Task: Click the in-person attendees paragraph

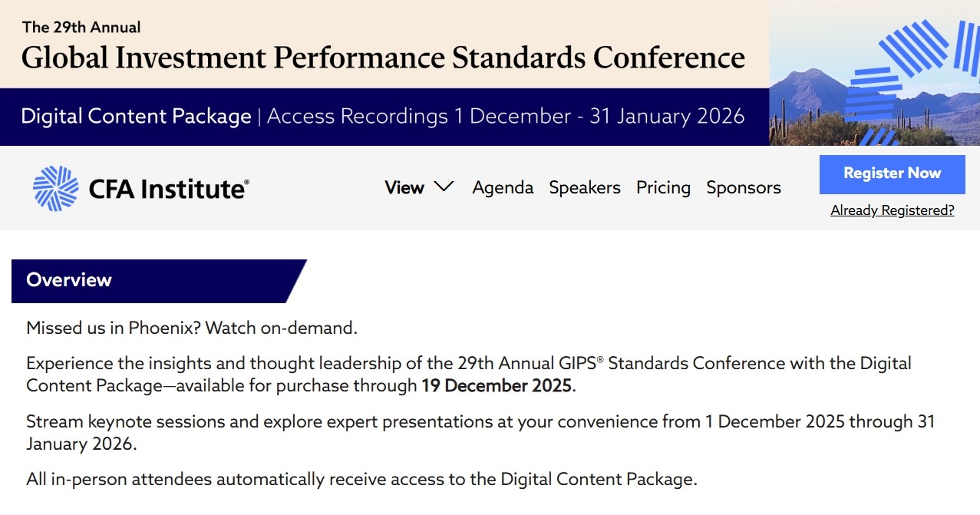Action: click(361, 480)
